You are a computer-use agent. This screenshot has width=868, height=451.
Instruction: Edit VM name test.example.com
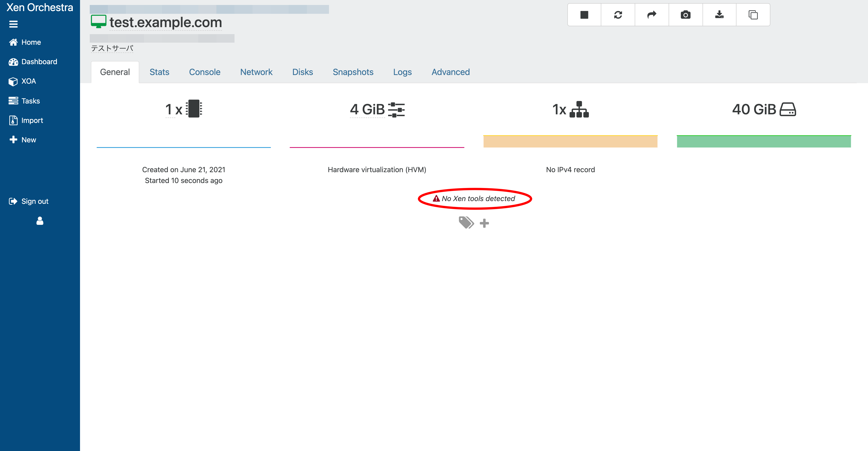166,23
